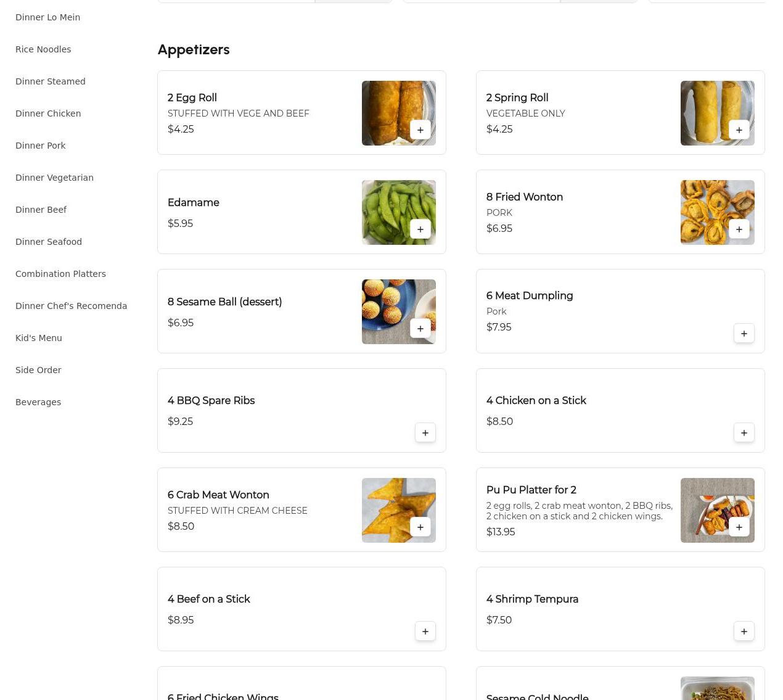Add 4 BBQ Spare Ribs plus icon
Viewport: 783px width, 700px height.
pyautogui.click(x=425, y=432)
